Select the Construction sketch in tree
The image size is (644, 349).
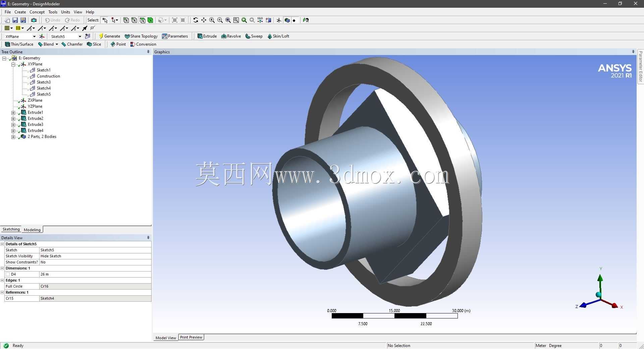[x=48, y=76]
